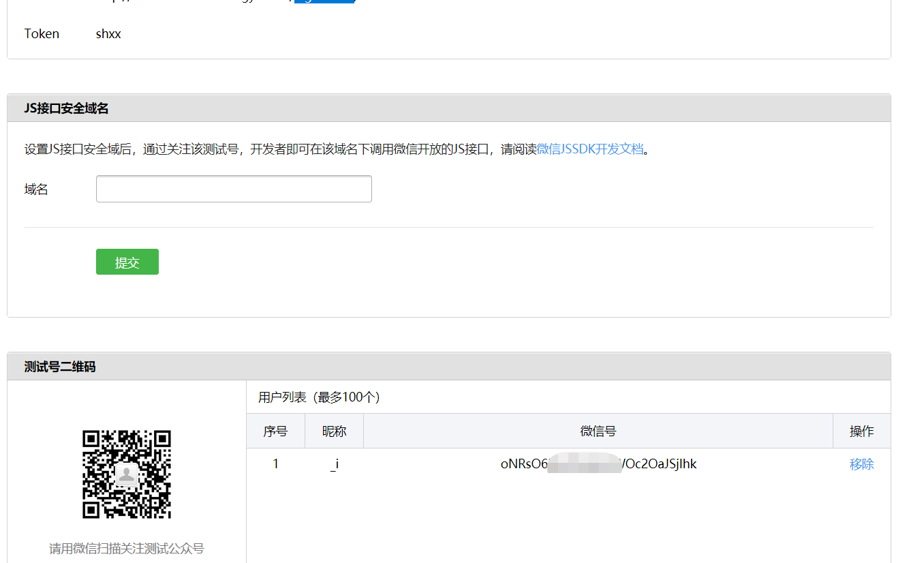This screenshot has width=924, height=563.
Task: Click the 用户列表（最多100个）heading
Action: pos(319,397)
